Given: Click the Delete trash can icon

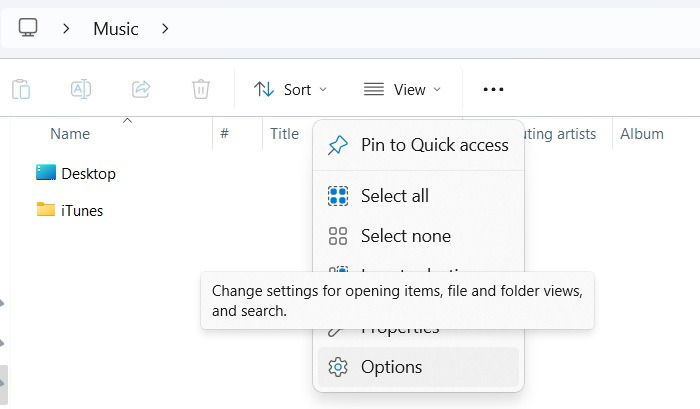Looking at the screenshot, I should point(201,89).
